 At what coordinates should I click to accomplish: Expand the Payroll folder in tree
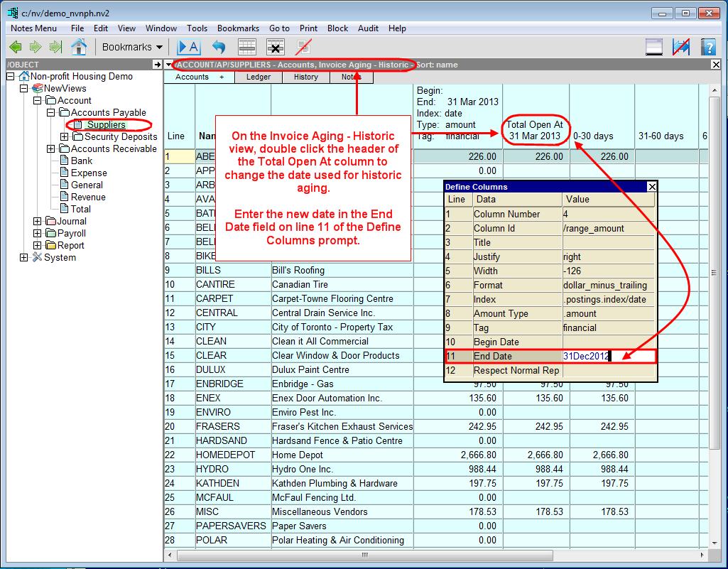click(38, 233)
